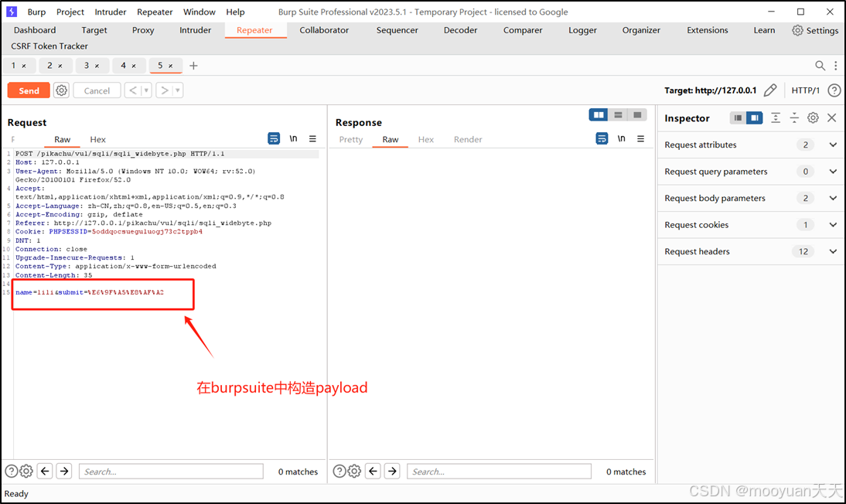Open the Window menu
The width and height of the screenshot is (846, 504).
pos(199,12)
